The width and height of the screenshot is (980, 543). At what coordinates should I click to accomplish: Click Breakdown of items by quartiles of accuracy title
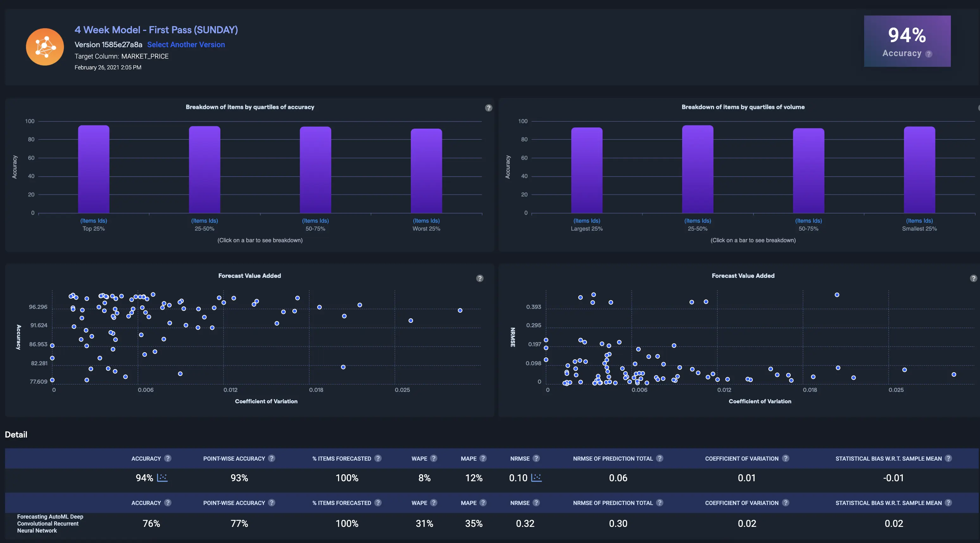pyautogui.click(x=250, y=107)
